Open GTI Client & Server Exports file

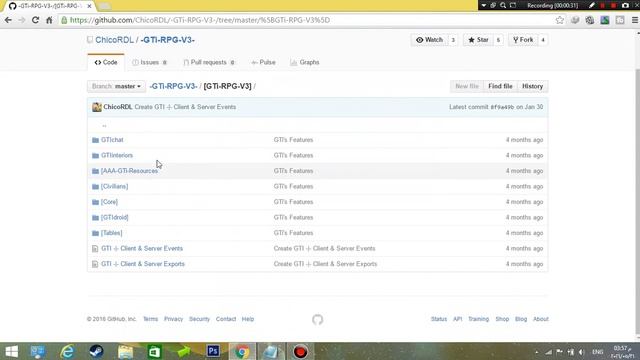coord(143,264)
